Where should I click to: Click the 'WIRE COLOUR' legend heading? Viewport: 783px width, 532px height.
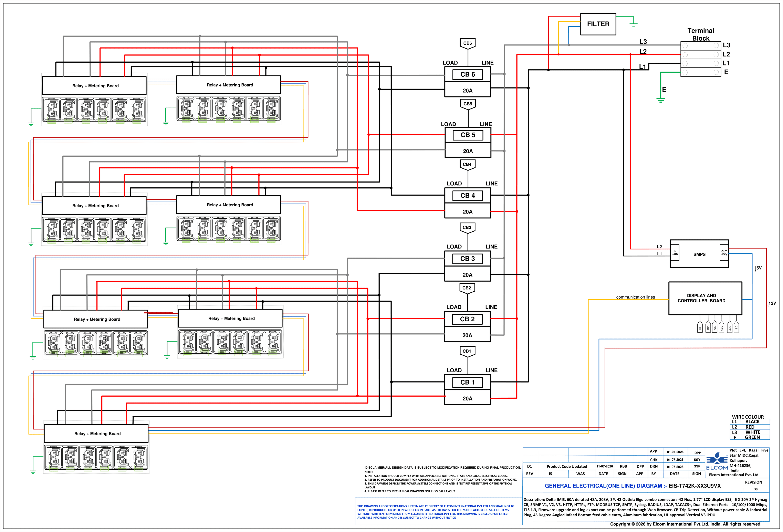point(748,417)
